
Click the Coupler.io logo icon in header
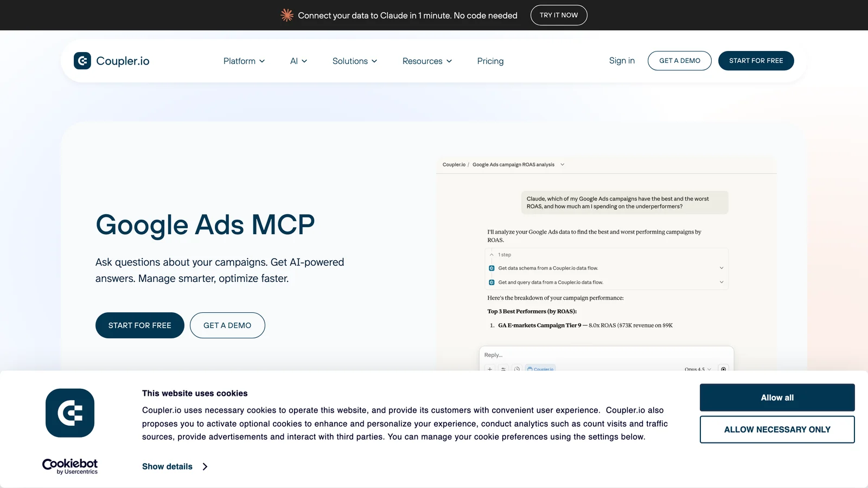point(82,61)
